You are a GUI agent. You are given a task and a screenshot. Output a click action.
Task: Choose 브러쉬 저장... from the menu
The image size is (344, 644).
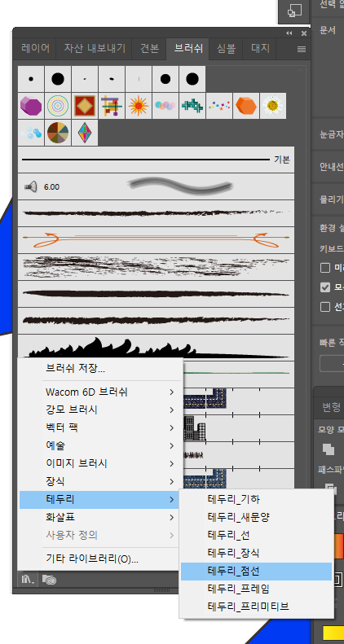[x=99, y=369]
